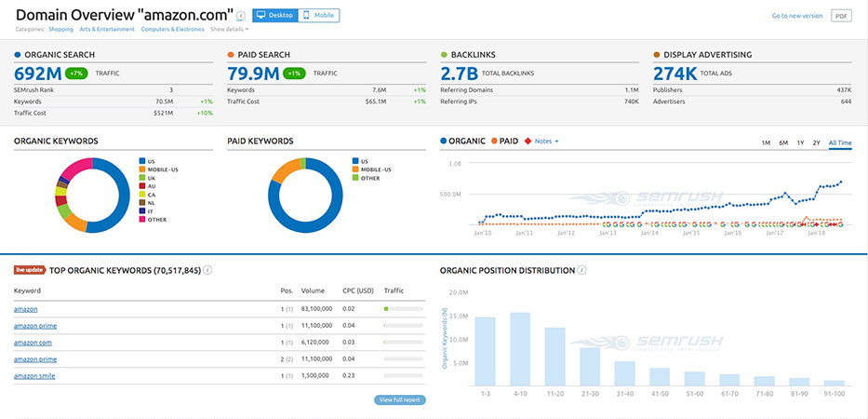Switch to Desktop view
This screenshot has width=868, height=419.
[x=274, y=16]
